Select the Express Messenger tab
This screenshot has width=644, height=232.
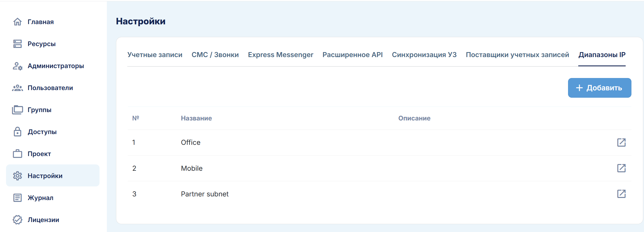[x=280, y=55]
